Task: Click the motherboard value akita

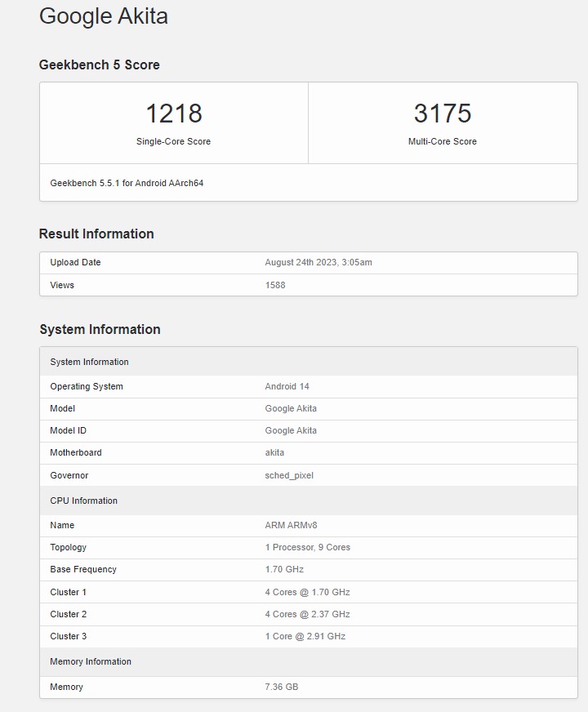Action: point(274,452)
